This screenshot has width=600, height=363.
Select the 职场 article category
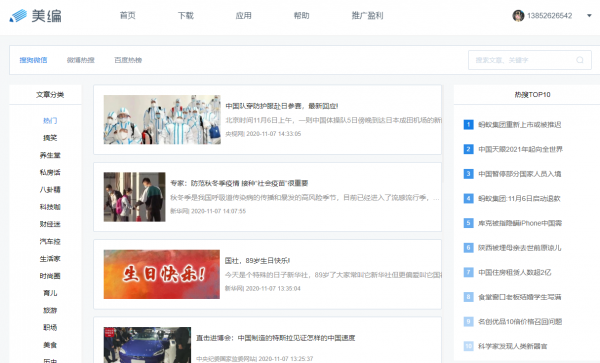(50, 327)
